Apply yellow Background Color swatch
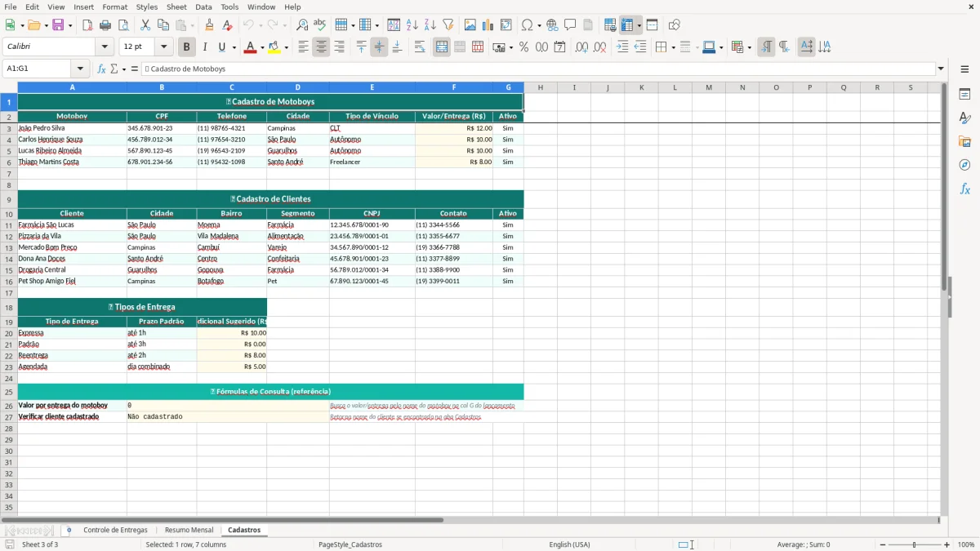Screen dimensions: 980x551 (274, 47)
